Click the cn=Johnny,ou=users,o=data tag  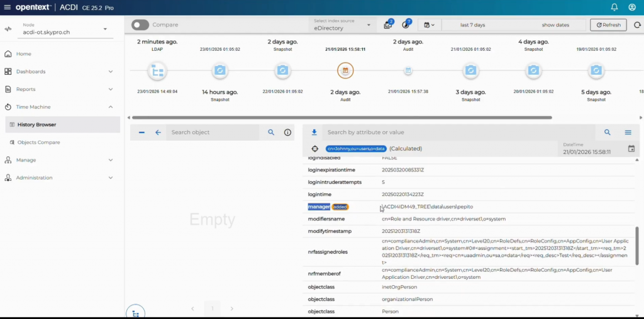click(356, 149)
